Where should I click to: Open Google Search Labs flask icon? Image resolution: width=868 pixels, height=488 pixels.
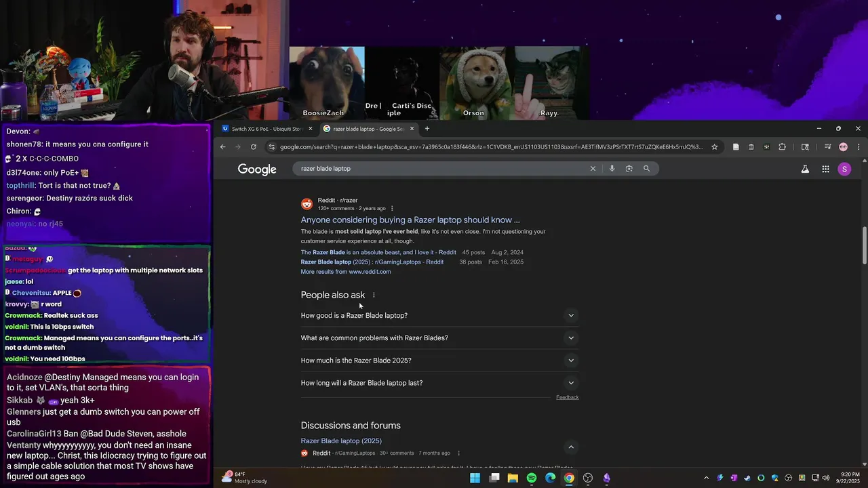805,169
